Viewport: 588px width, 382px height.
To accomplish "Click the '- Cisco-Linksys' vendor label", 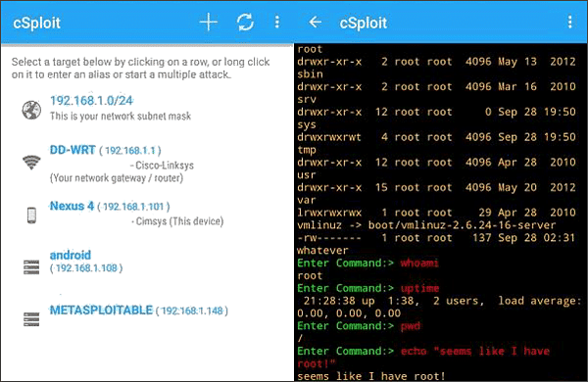I will point(162,166).
